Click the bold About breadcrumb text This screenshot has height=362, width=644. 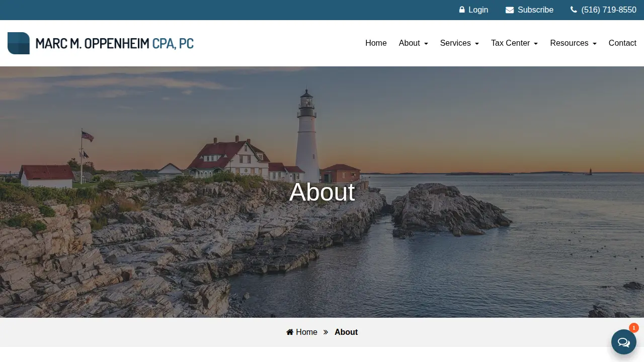[346, 332]
